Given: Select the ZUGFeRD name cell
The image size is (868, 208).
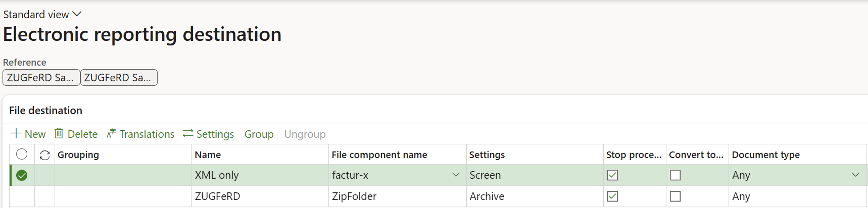Looking at the screenshot, I should (x=260, y=196).
